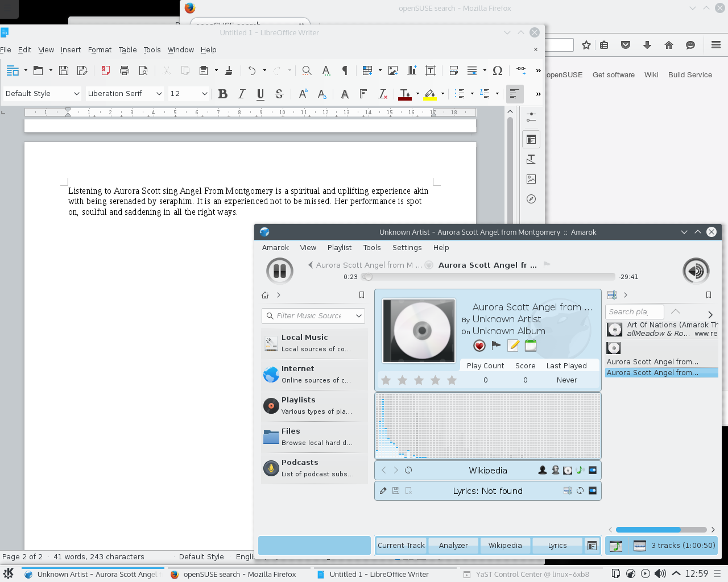Viewport: 728px width, 582px height.
Task: Open the track details edit pencil icon
Action: (514, 346)
